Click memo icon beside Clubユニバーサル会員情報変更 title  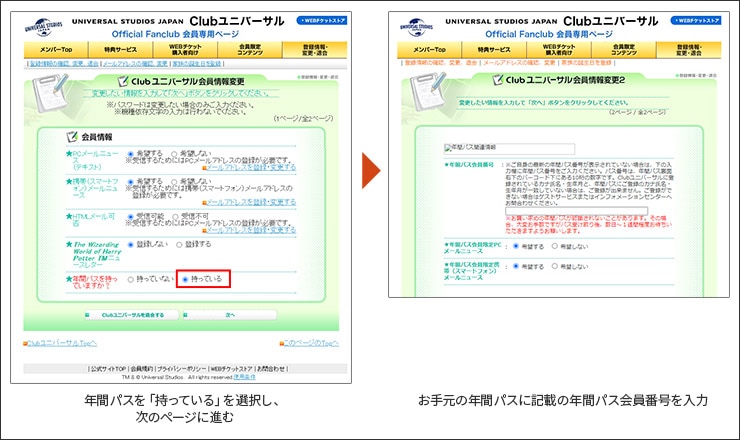(123, 81)
